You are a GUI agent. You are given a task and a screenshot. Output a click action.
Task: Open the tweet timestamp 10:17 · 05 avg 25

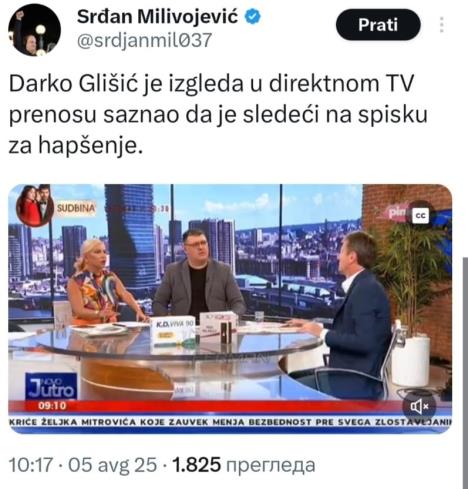point(83,465)
